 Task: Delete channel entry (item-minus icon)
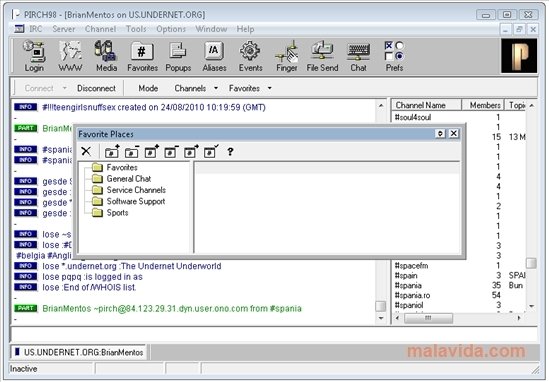pyautogui.click(x=171, y=152)
